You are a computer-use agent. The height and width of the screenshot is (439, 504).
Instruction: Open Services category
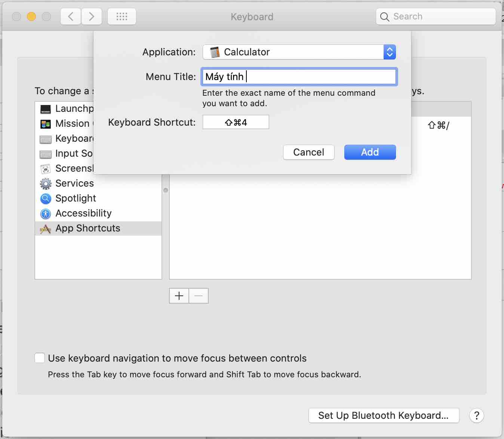98,183
